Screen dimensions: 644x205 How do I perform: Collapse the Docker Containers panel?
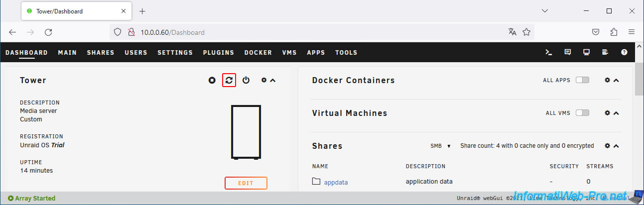pyautogui.click(x=616, y=80)
